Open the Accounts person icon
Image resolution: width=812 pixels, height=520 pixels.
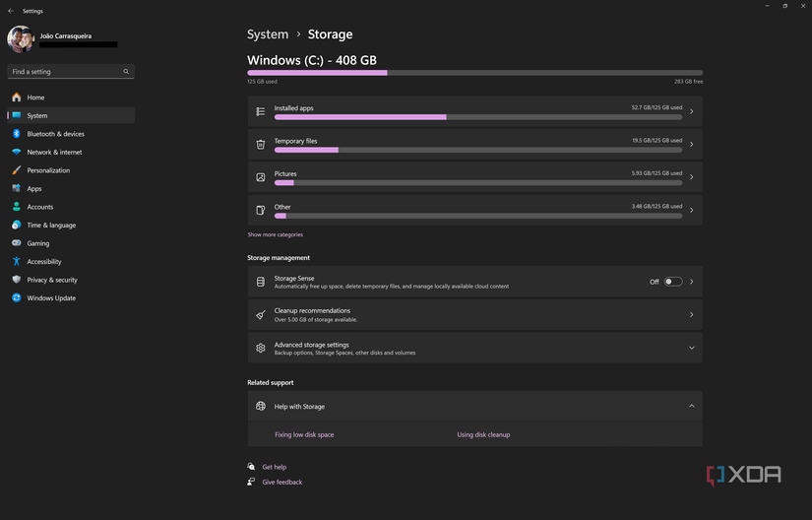17,207
